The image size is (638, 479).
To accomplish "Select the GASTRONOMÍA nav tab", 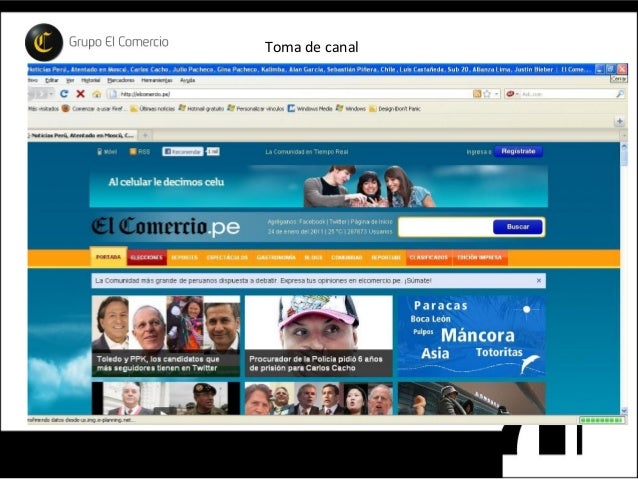I will pos(276,258).
